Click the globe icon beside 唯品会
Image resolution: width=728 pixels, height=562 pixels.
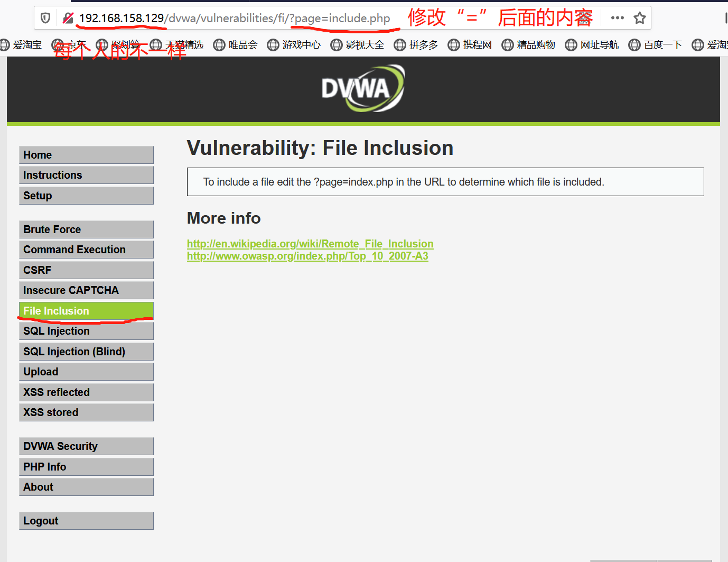click(x=219, y=45)
